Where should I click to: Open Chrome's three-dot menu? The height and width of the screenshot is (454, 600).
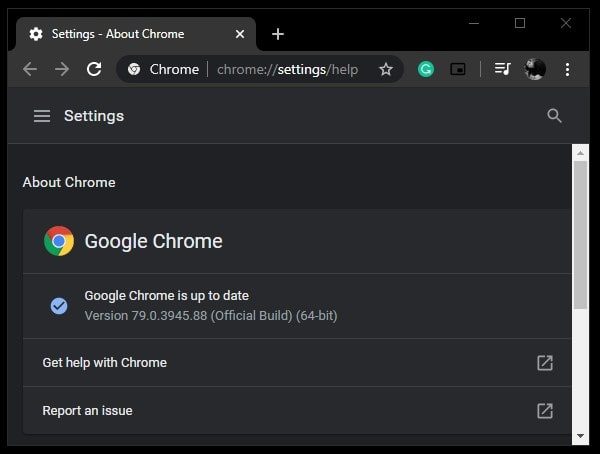pyautogui.click(x=567, y=69)
